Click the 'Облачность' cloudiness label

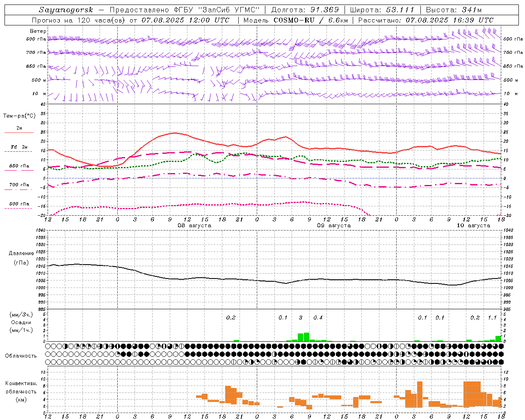click(x=21, y=356)
